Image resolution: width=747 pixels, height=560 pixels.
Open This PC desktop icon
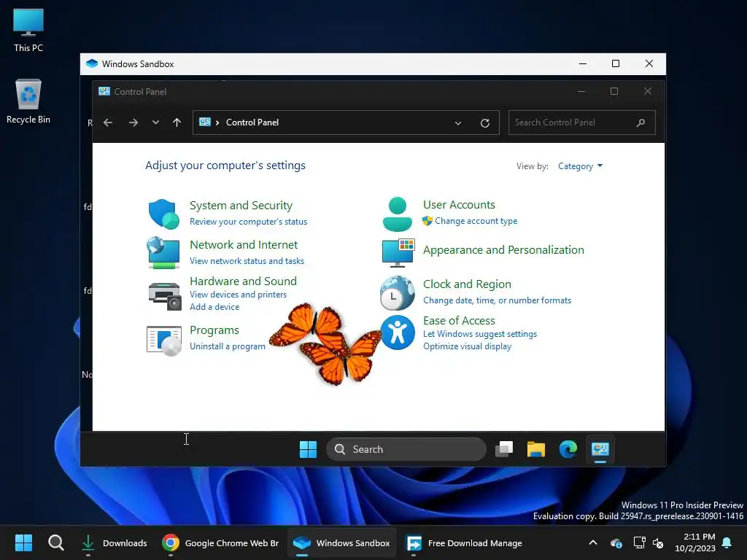[28, 31]
